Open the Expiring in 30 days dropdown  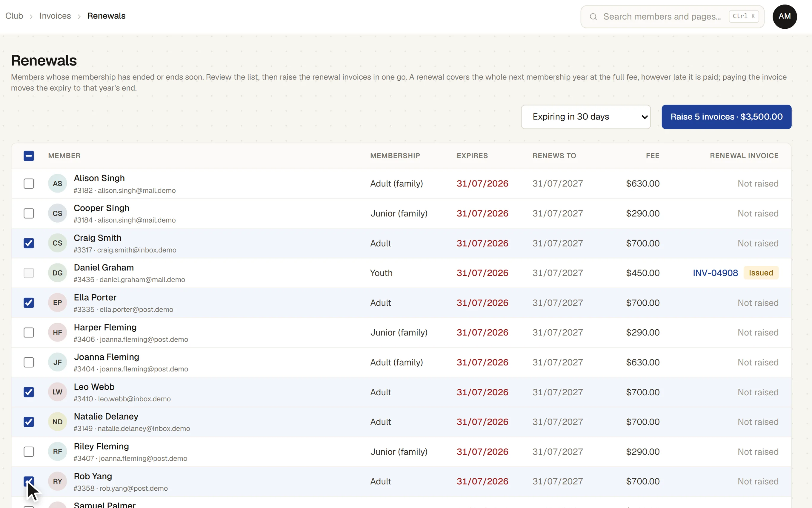[585, 117]
